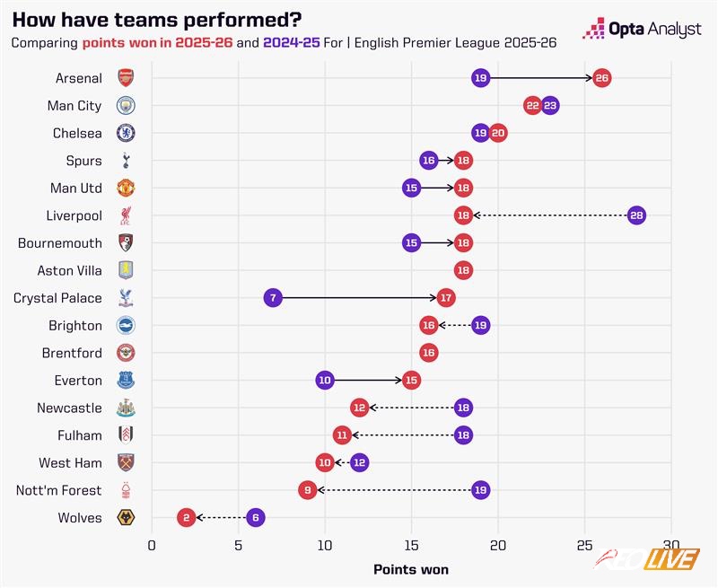
Task: Click Arsenal's red 26 points marker
Action: [x=602, y=78]
